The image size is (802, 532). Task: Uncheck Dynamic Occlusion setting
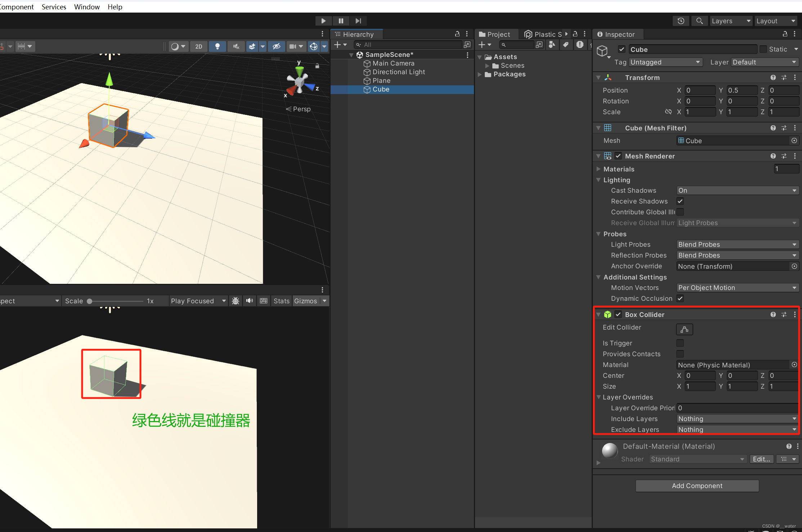(680, 299)
